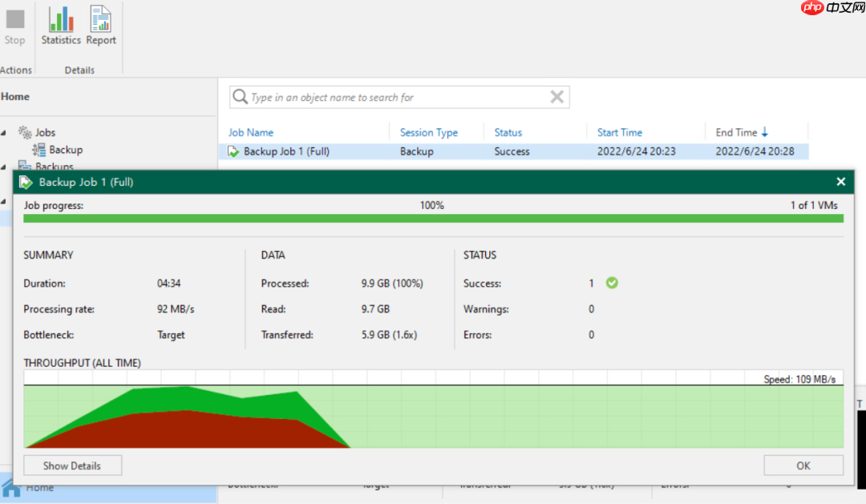Switch to the Home view

[x=18, y=96]
